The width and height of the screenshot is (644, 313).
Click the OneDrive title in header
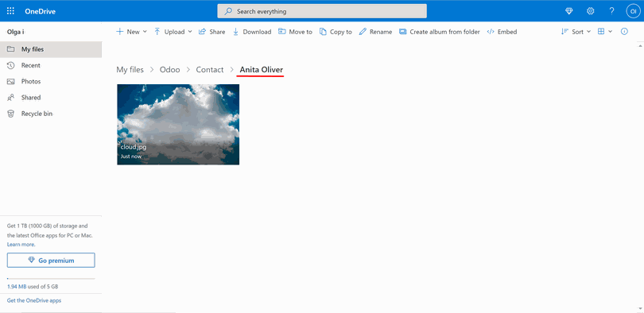41,11
